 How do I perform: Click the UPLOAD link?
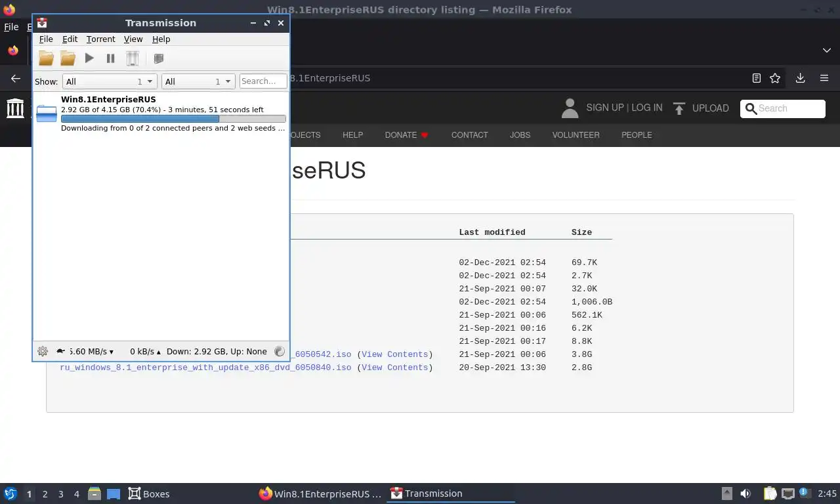point(711,108)
